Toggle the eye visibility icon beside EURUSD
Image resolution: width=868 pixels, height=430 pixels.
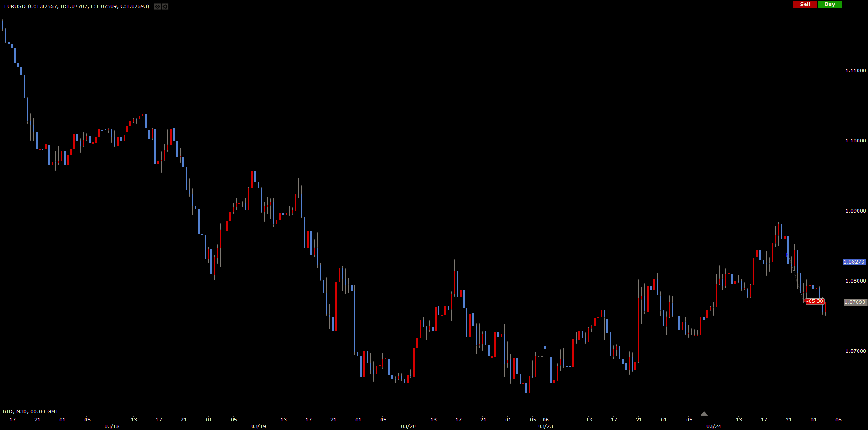[x=157, y=6]
